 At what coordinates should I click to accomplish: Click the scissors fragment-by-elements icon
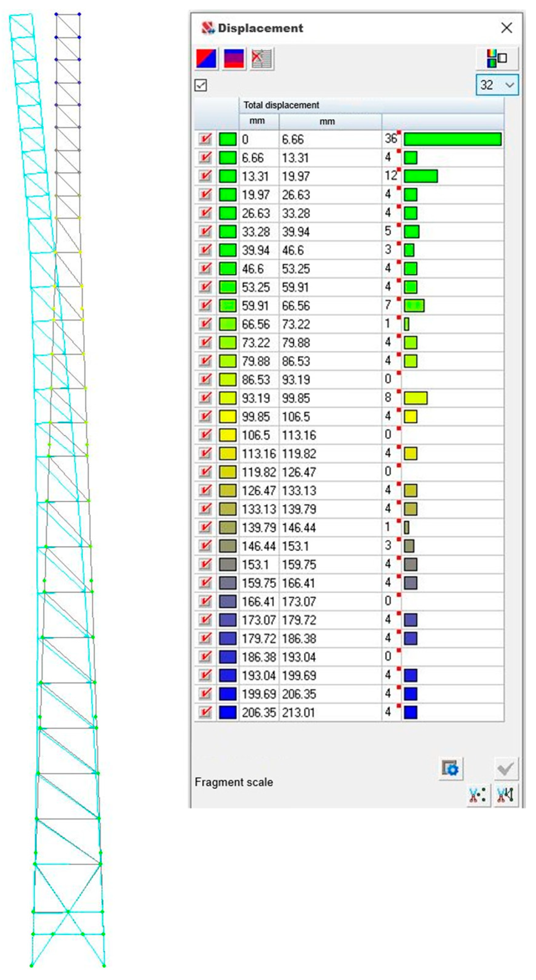tap(506, 795)
